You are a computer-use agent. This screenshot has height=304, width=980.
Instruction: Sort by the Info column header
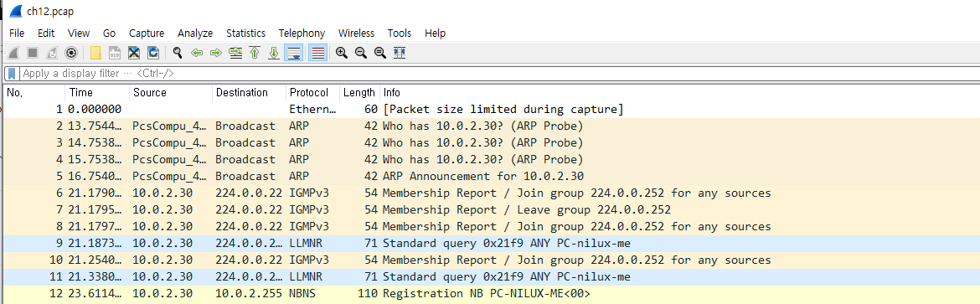[679, 93]
